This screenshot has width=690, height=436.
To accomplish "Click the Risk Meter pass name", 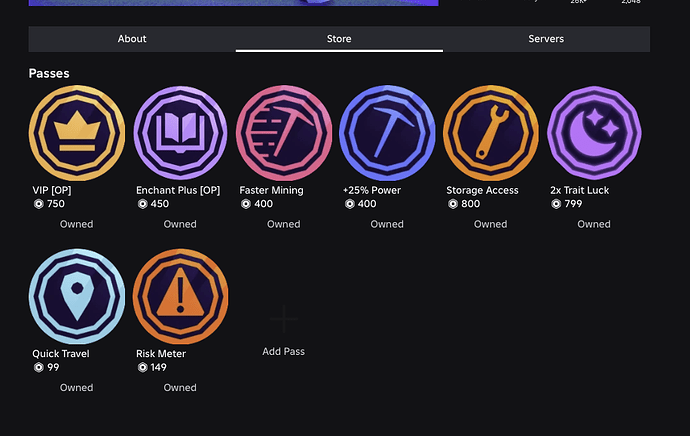I will (161, 353).
